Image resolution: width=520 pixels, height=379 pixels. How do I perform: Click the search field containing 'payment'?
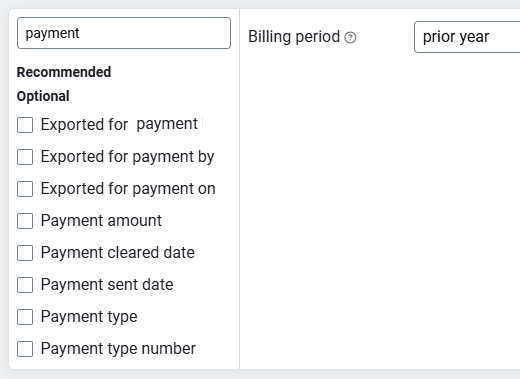tap(124, 33)
